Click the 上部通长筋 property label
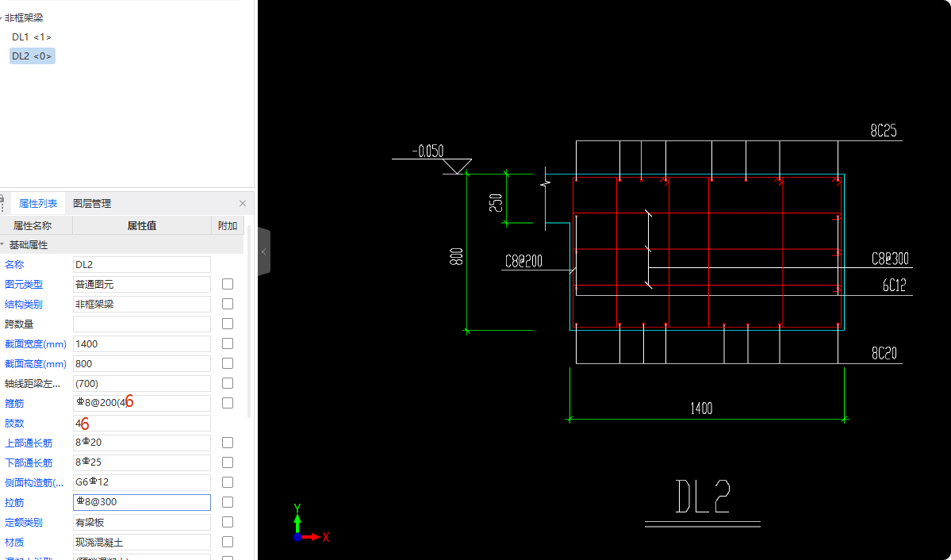Viewport: 951px width, 560px height. tap(29, 443)
